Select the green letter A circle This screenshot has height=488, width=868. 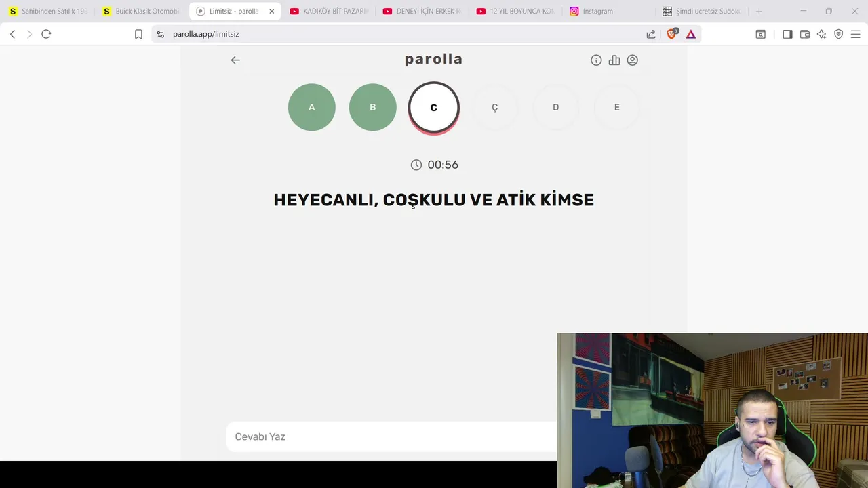pos(312,107)
